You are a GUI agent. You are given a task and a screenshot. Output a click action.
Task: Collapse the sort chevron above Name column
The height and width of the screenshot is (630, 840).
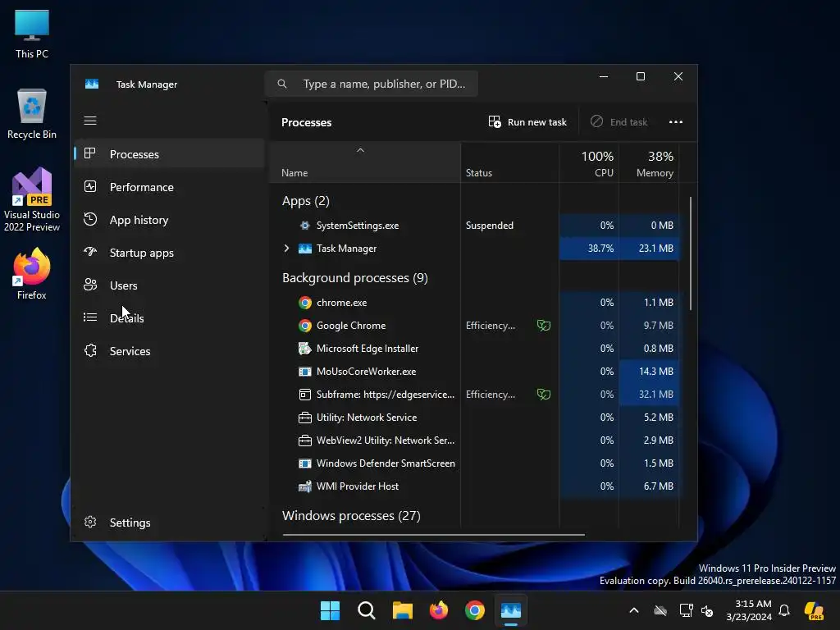pyautogui.click(x=361, y=151)
